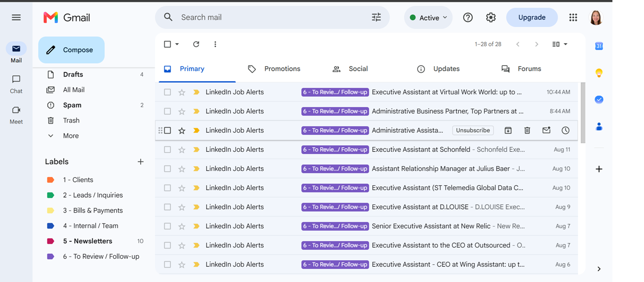The image size is (644, 282).
Task: Open the 3 - Bills & Payments label
Action: 93,210
